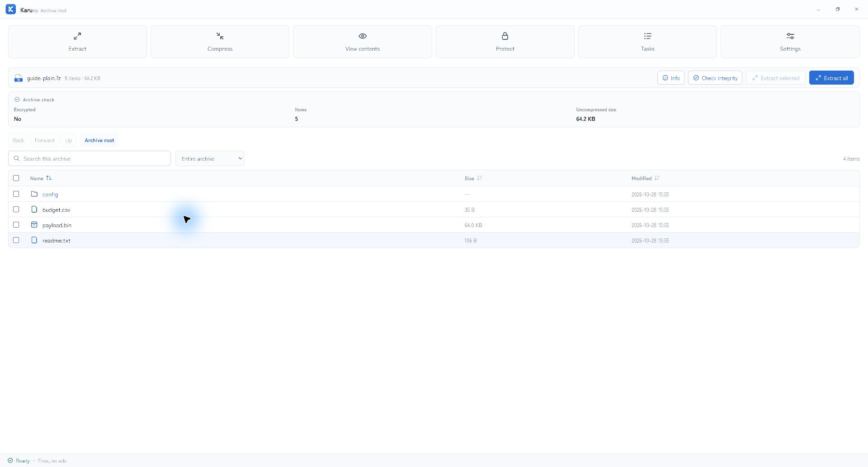Click Check integrity button
The width and height of the screenshot is (868, 467).
tap(715, 78)
